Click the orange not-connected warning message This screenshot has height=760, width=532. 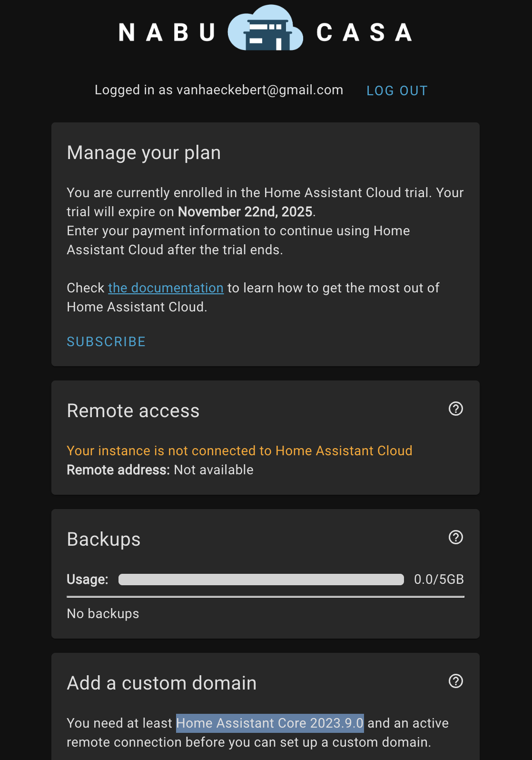(239, 451)
